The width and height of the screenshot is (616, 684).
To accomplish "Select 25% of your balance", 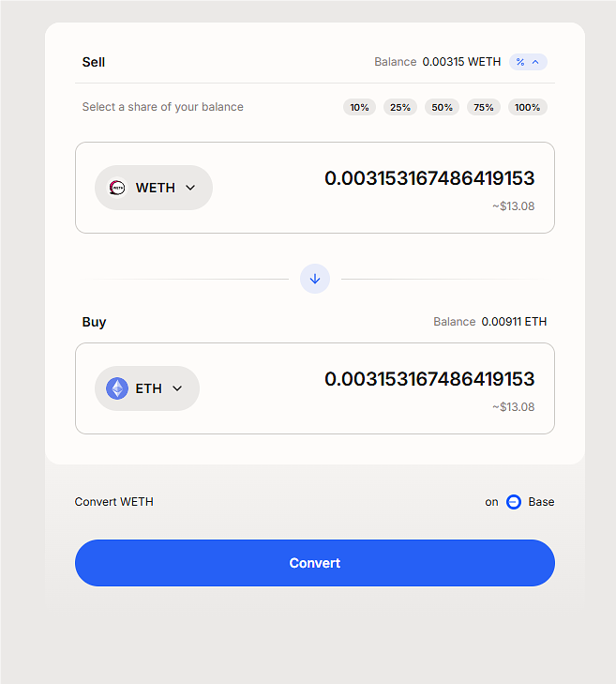I will (400, 107).
